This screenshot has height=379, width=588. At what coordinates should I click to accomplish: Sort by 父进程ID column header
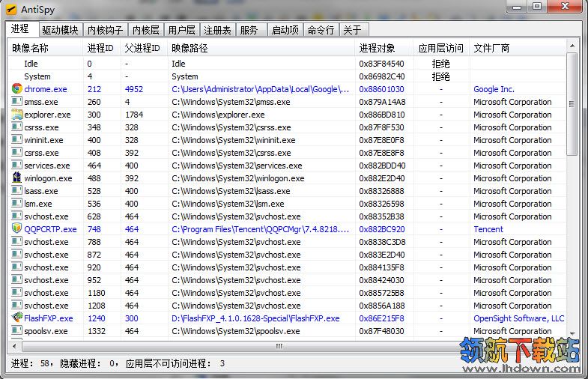click(144, 48)
